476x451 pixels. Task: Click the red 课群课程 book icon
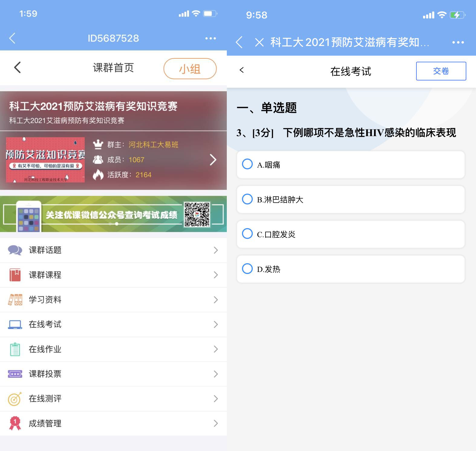pos(15,275)
